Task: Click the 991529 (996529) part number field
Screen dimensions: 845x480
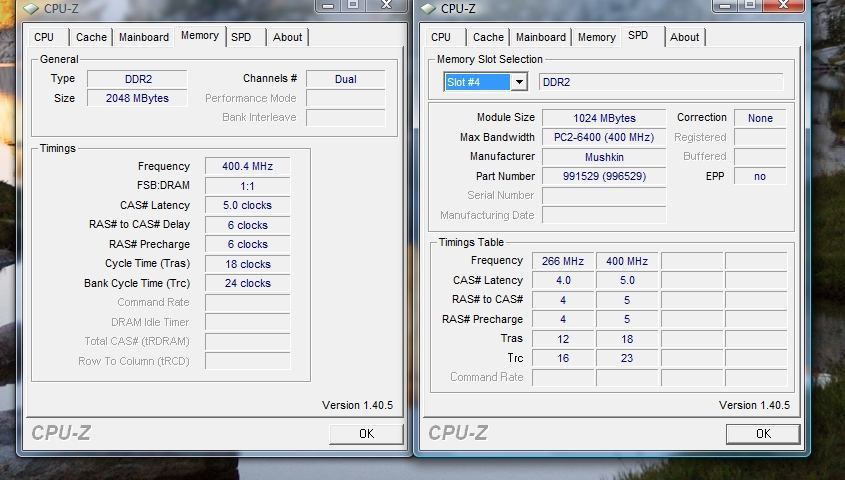Action: coord(604,176)
